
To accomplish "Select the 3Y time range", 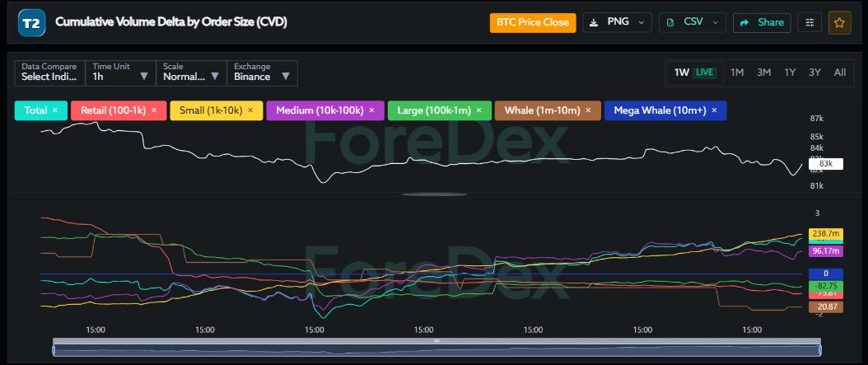I will pyautogui.click(x=814, y=73).
